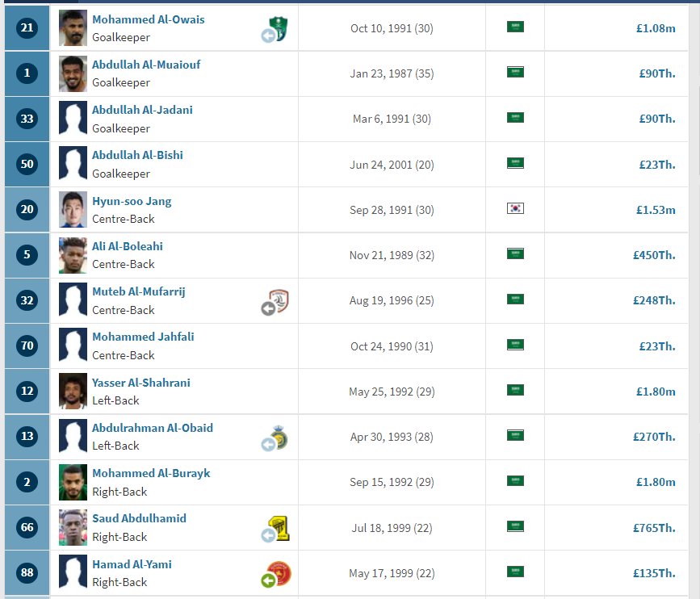Open Abdullah Al-Jadani's name link

(142, 110)
